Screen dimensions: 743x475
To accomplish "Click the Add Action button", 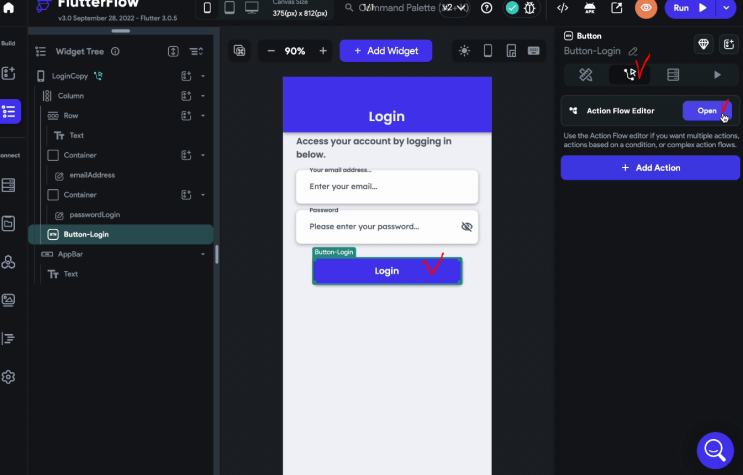I will coord(650,168).
